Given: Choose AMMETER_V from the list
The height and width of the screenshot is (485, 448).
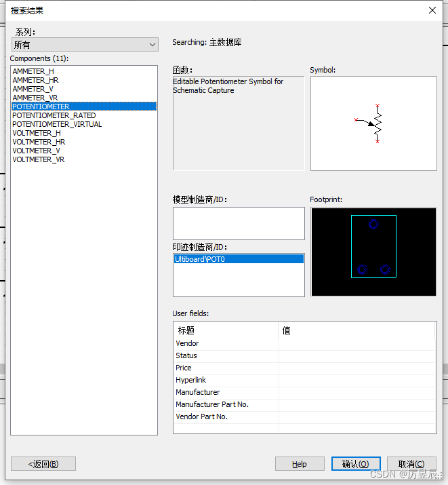Looking at the screenshot, I should tap(33, 89).
